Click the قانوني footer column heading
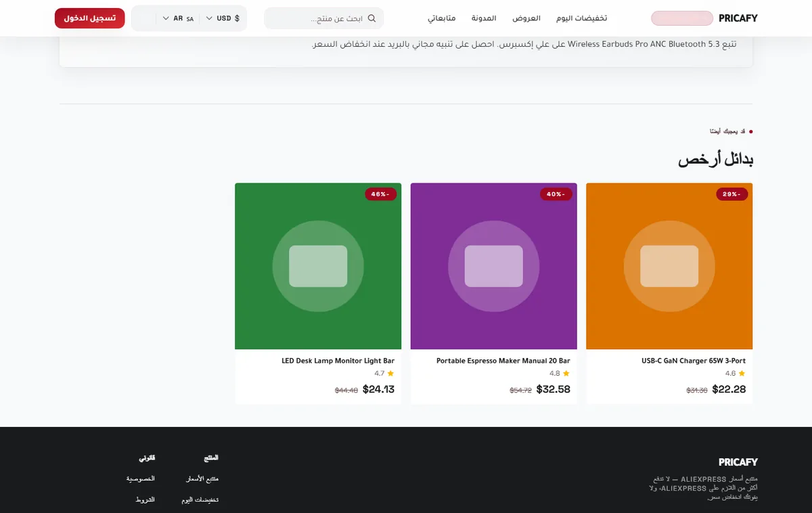The width and height of the screenshot is (812, 513). click(x=148, y=458)
